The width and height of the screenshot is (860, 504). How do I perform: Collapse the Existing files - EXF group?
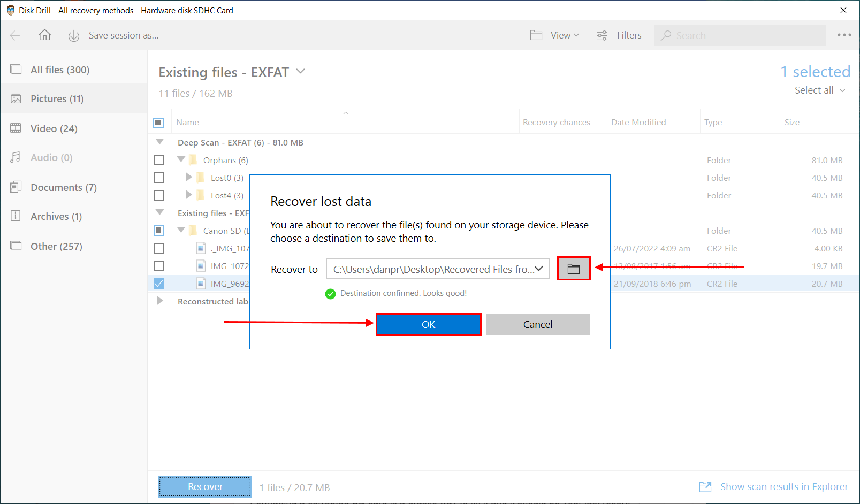[x=159, y=212]
